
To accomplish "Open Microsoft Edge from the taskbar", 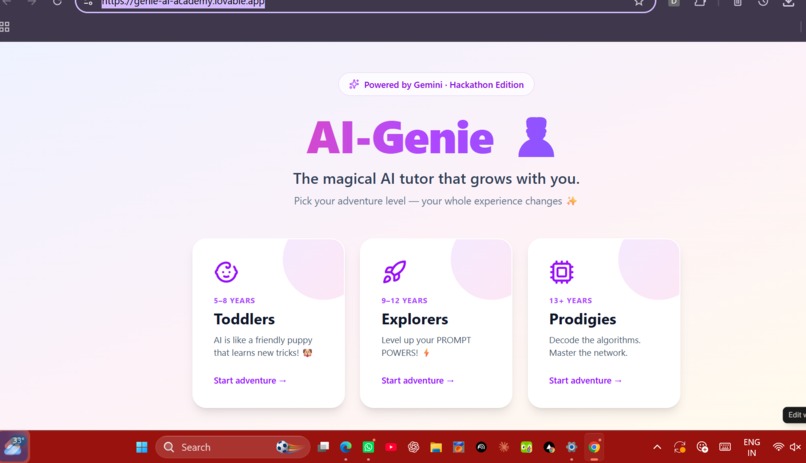I will coord(345,447).
